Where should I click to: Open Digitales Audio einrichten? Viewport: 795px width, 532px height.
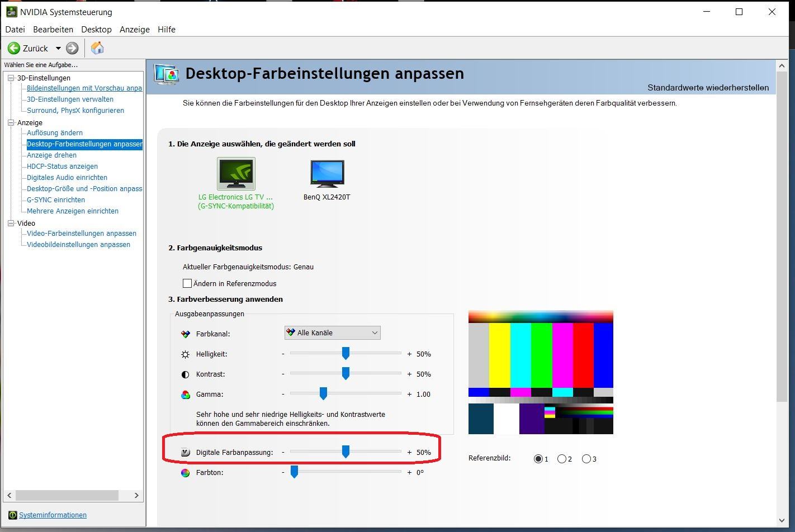point(67,178)
